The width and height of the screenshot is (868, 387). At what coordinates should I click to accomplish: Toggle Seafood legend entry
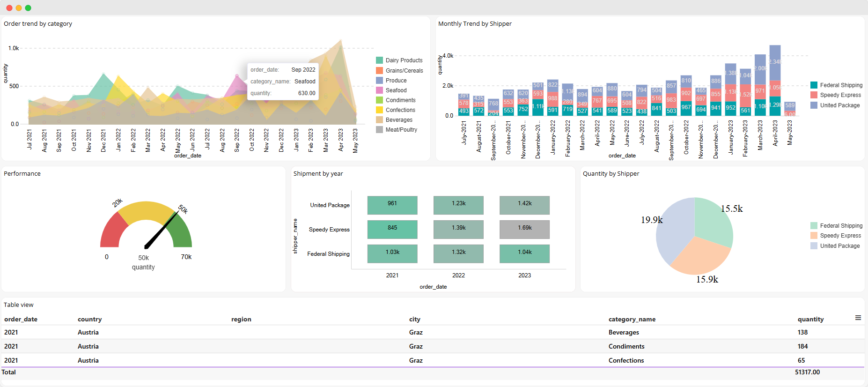391,90
